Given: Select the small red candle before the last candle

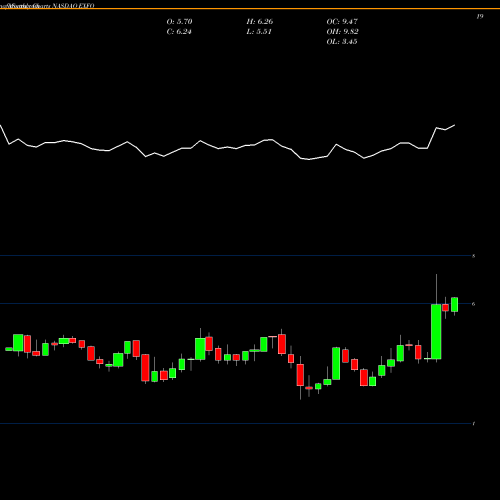Looking at the screenshot, I should click(445, 307).
